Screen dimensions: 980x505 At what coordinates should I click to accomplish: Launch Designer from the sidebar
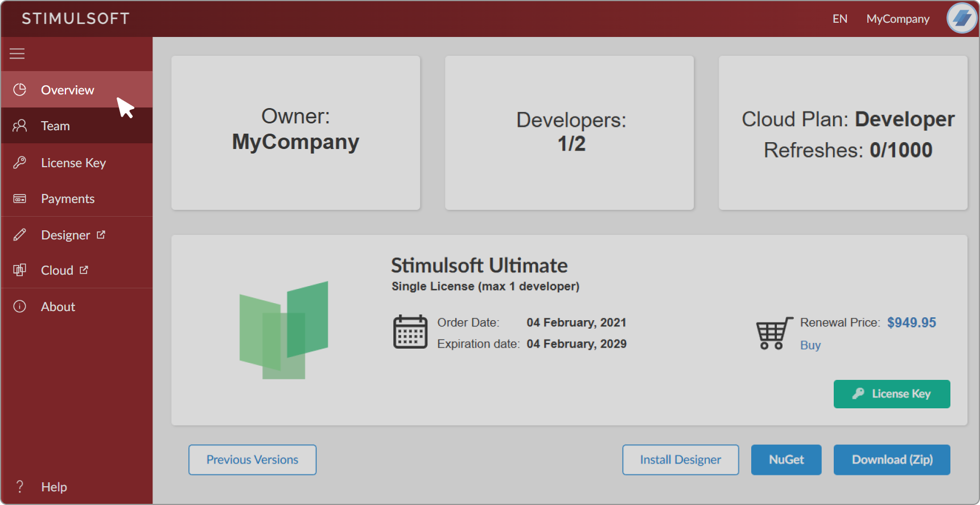point(77,235)
